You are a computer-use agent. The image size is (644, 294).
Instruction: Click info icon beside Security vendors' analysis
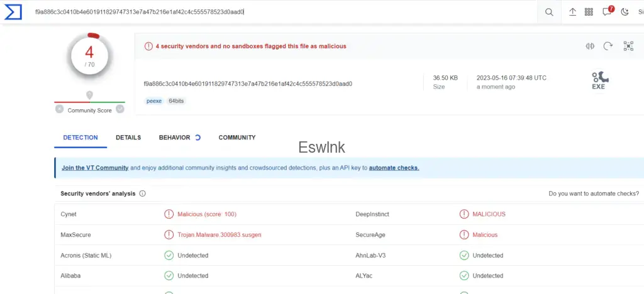pyautogui.click(x=143, y=193)
